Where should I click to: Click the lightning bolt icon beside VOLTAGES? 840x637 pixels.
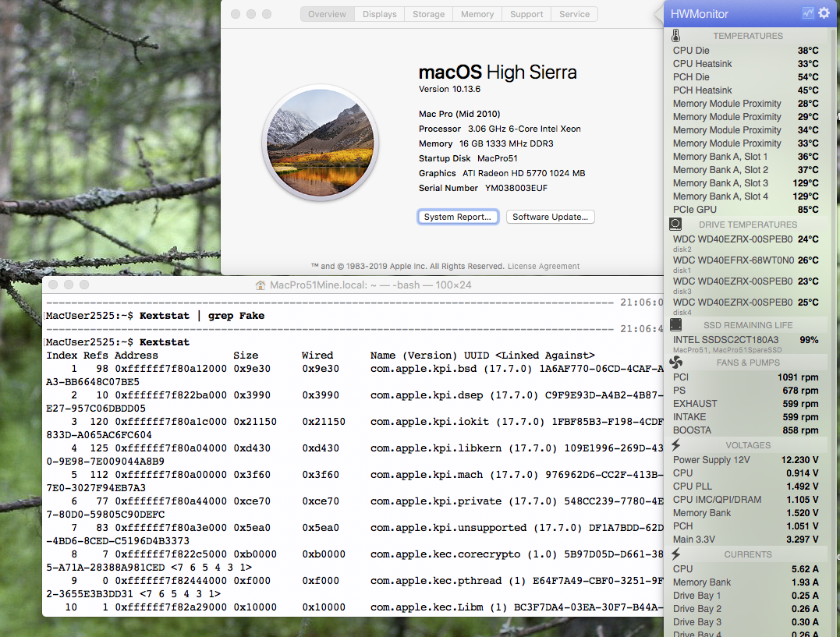tap(676, 444)
